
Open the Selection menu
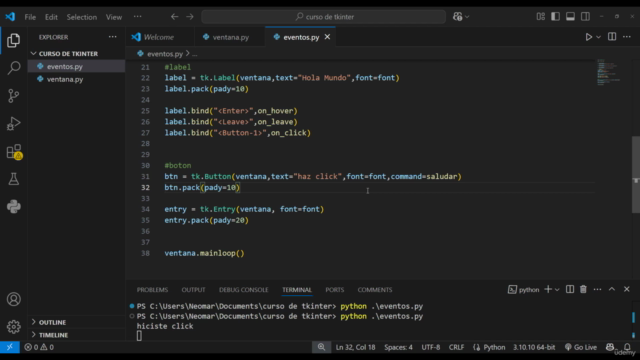82,17
